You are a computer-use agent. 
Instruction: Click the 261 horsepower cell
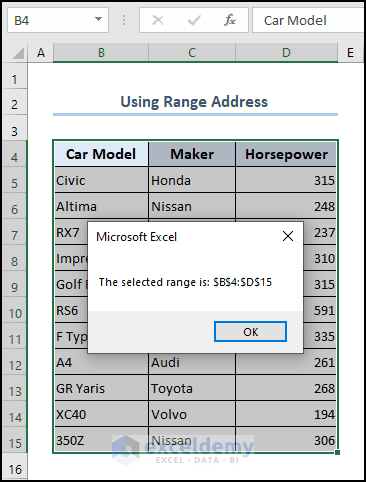pos(286,363)
